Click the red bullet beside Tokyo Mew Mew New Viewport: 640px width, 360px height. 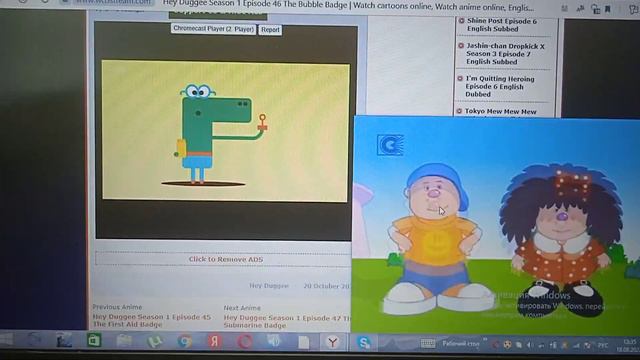pos(459,111)
